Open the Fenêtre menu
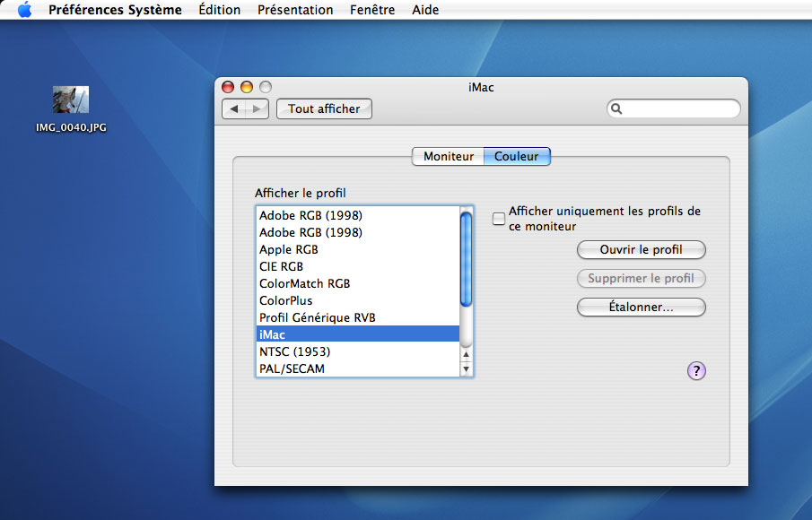812x520 pixels. (372, 10)
